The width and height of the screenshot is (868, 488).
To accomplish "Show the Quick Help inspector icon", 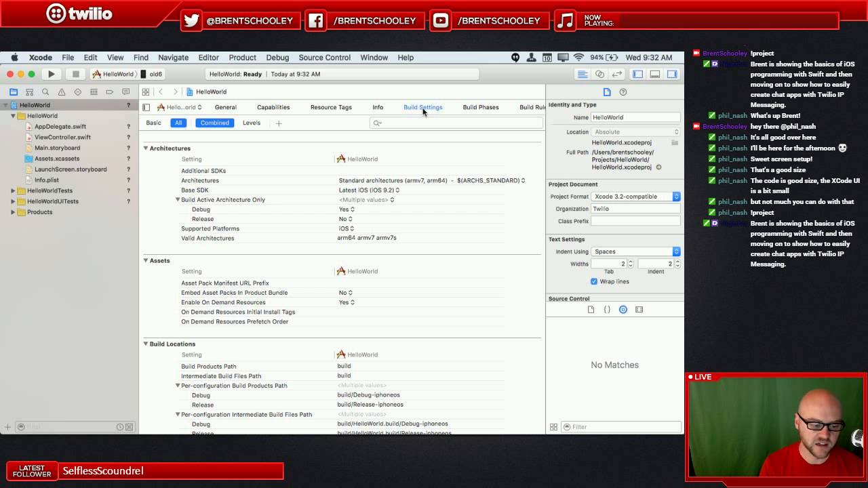I will [x=623, y=92].
